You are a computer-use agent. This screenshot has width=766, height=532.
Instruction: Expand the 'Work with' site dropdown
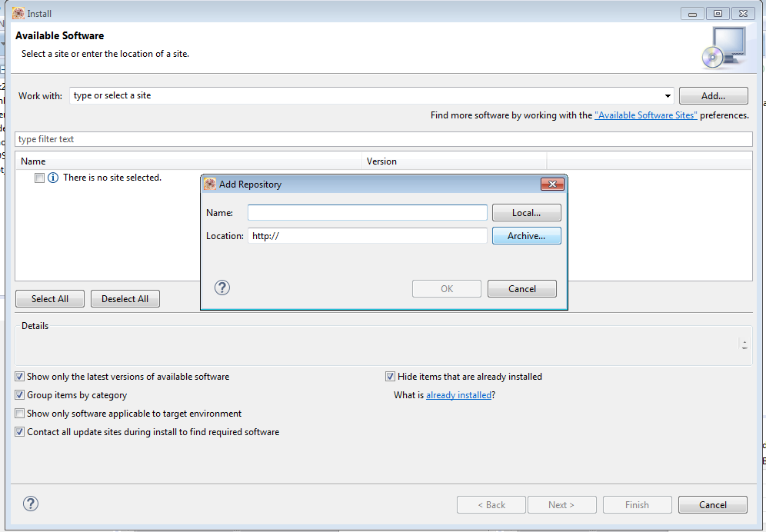[668, 96]
